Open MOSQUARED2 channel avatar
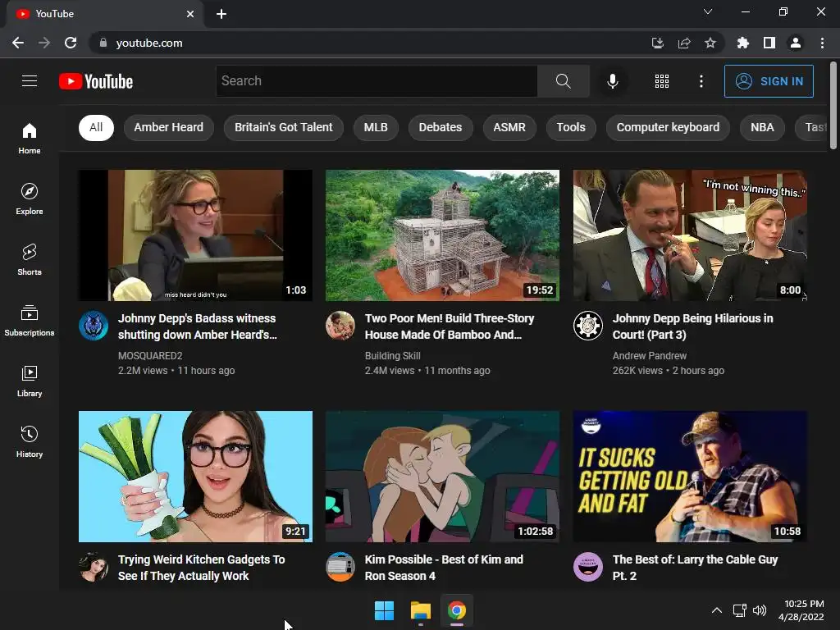Screen dimensions: 840x630 coord(94,325)
